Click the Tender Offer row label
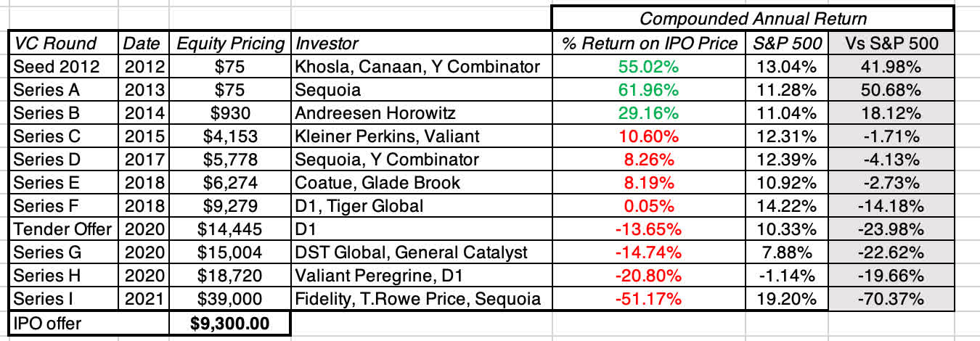Image resolution: width=980 pixels, height=341 pixels. (x=62, y=229)
